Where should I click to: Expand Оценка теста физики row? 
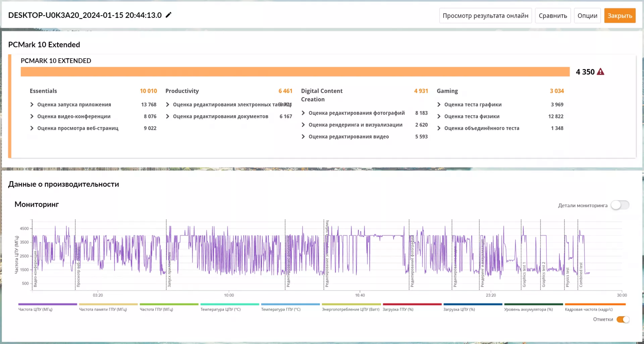click(500, 116)
